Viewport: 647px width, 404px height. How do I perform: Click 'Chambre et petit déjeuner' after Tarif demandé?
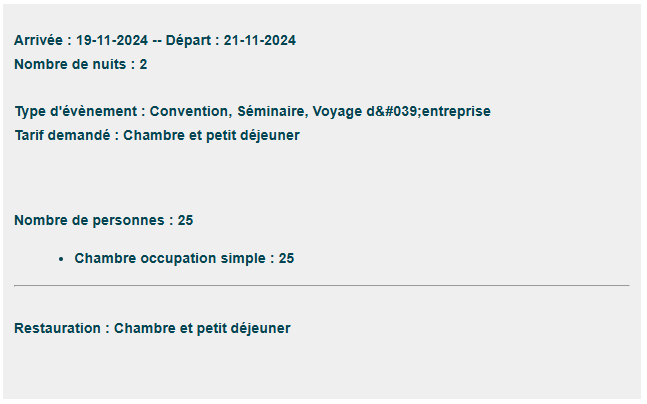211,135
